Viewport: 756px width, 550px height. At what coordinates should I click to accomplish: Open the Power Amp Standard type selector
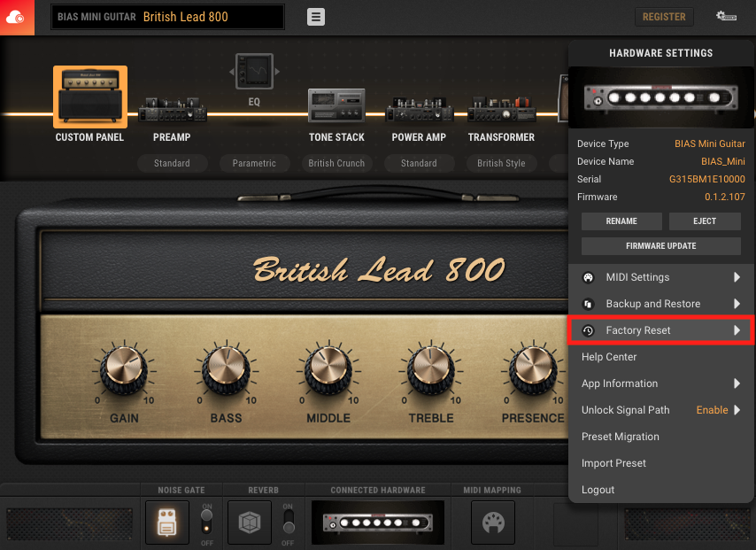(x=419, y=163)
